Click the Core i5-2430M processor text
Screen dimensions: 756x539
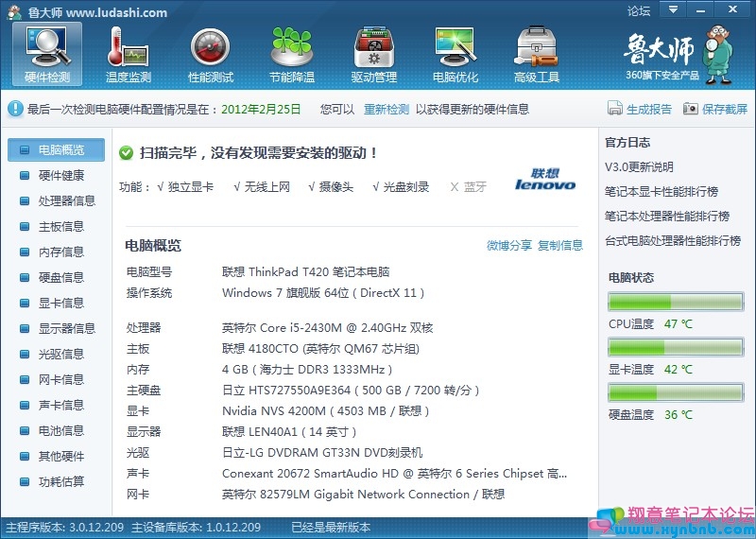[x=327, y=328]
